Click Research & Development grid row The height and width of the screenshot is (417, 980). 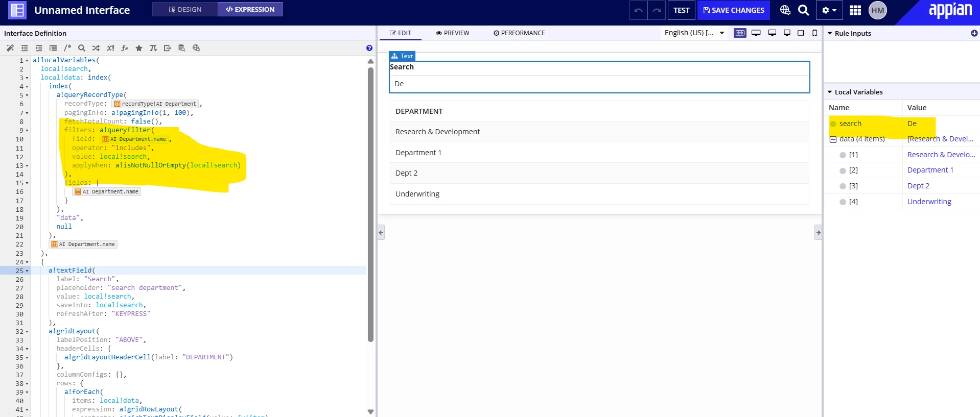tap(599, 132)
